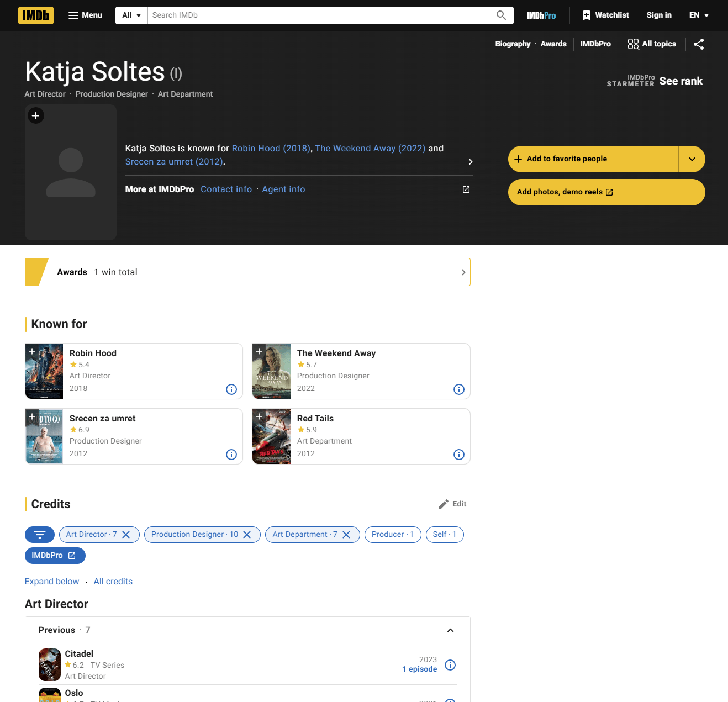Open Red Tails title card
The height and width of the screenshot is (702, 728).
click(315, 419)
